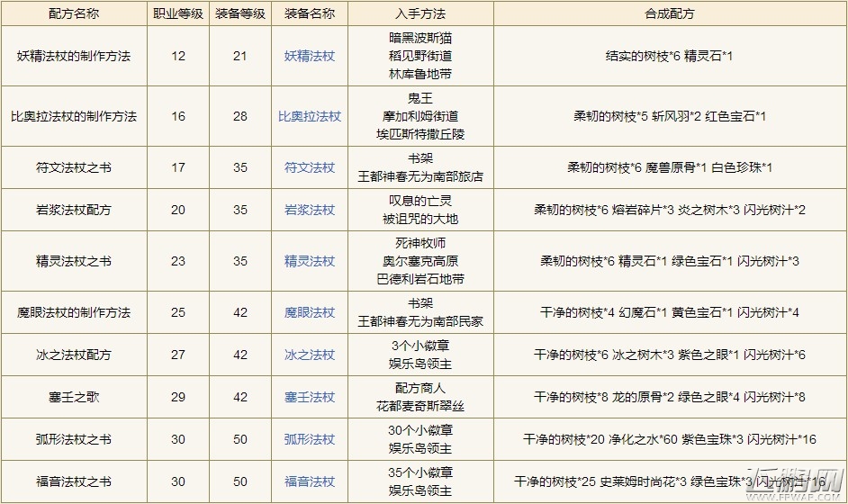
Task: Click the 暗黑波斯猫 acquisition text
Action: (420, 38)
